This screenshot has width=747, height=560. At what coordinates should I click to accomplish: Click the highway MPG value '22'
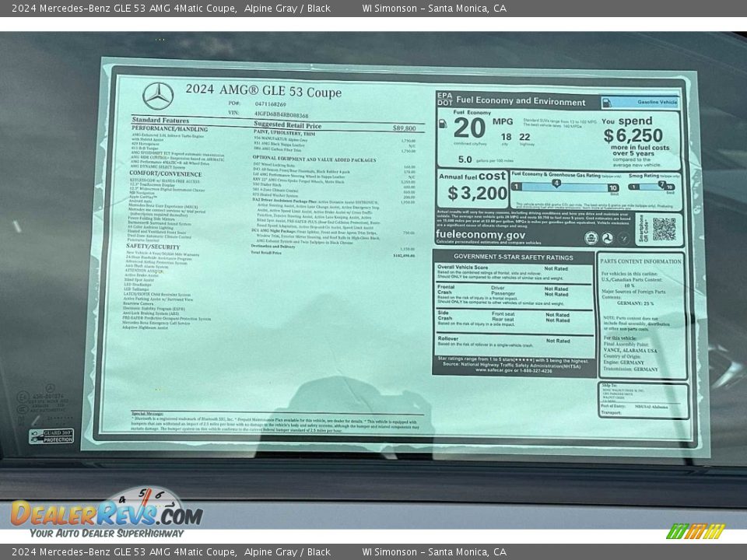tap(524, 137)
